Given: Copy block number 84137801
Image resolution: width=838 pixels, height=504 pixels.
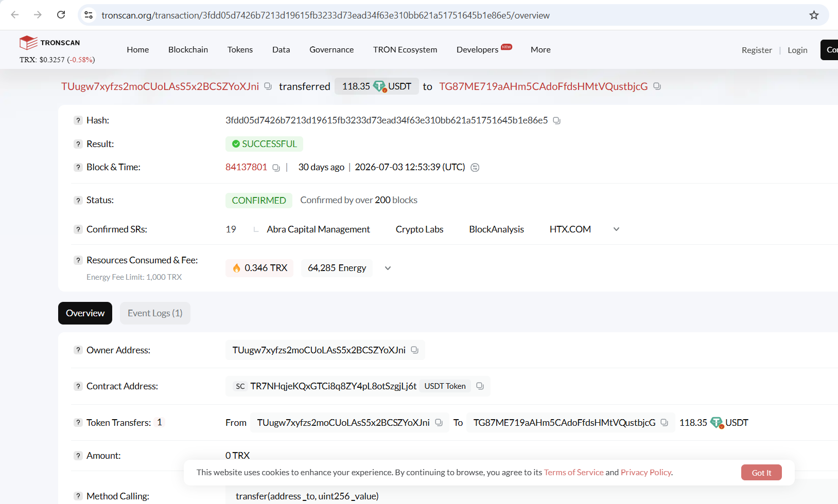Looking at the screenshot, I should [x=276, y=168].
